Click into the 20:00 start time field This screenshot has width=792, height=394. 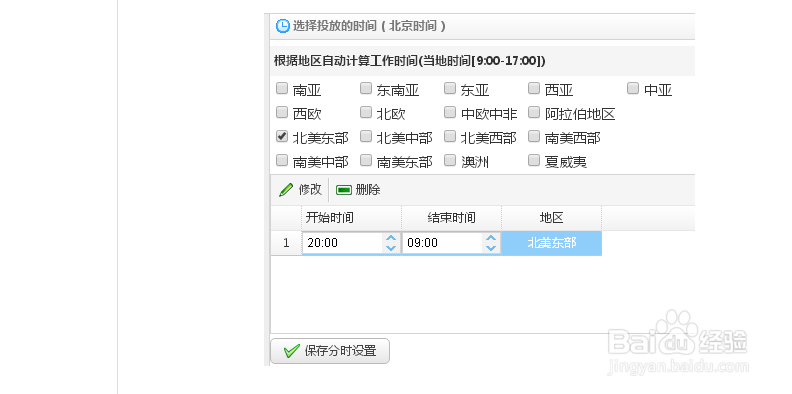(343, 243)
